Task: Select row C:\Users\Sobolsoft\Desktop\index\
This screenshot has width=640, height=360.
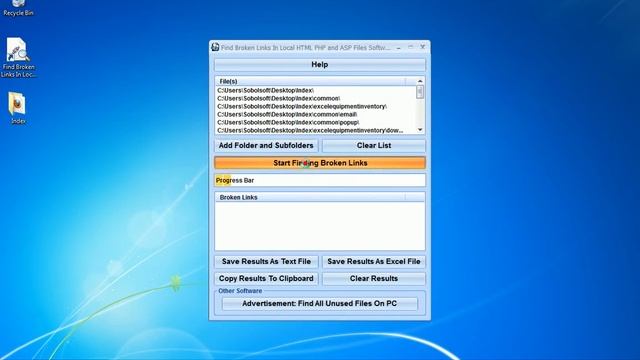Action: (x=316, y=90)
